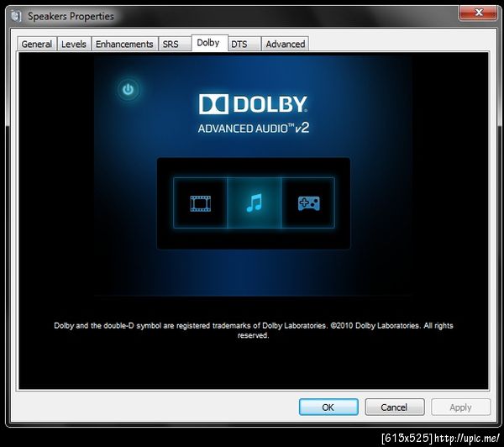Click the Dolby double-D logo
Screen dimensions: 504x447
pos(213,104)
